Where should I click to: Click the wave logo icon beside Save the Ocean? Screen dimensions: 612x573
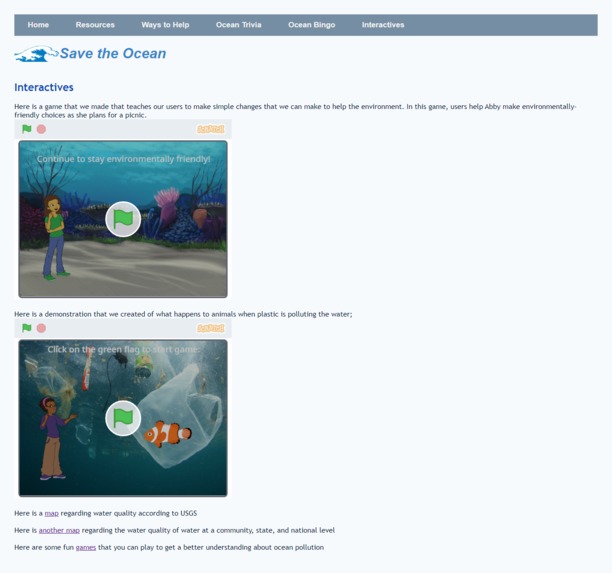pos(36,54)
